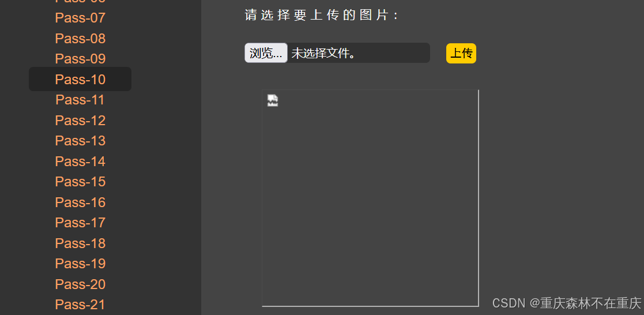Open Pass-08 in the sidebar
Screen dimensions: 644x315
(x=80, y=38)
